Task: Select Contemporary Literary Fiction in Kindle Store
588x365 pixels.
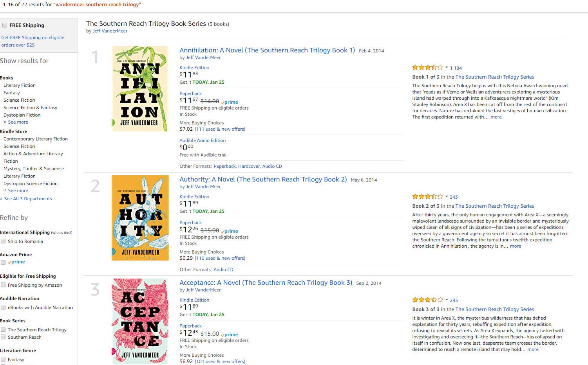Action: pos(36,139)
